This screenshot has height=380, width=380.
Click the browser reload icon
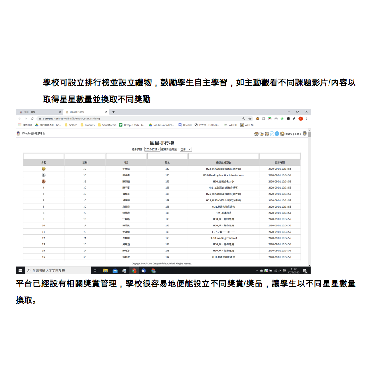tap(32, 119)
